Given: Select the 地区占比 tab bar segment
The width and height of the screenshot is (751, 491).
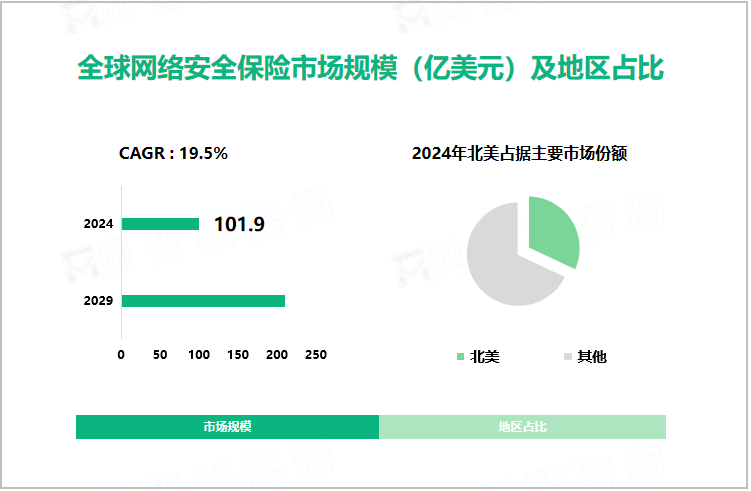Looking at the screenshot, I should point(523,427).
